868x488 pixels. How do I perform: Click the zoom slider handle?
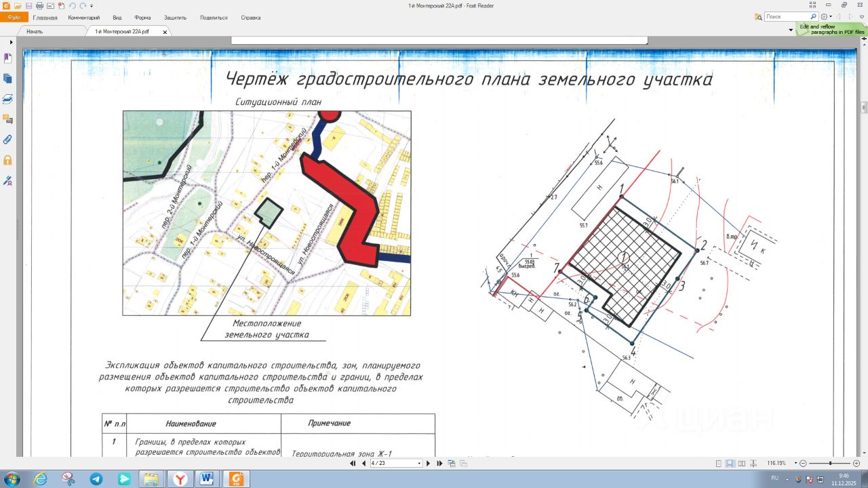pos(830,464)
